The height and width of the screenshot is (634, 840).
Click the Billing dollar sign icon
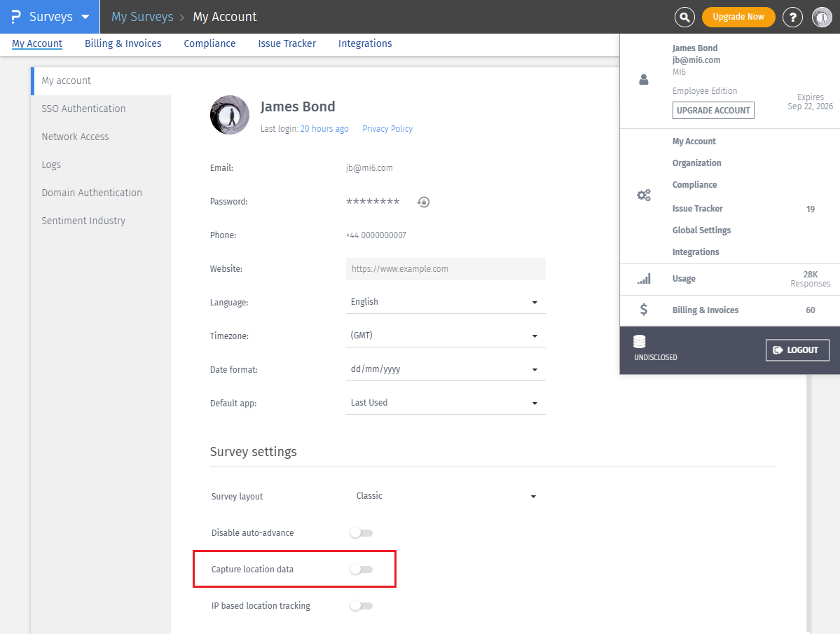[x=643, y=310]
